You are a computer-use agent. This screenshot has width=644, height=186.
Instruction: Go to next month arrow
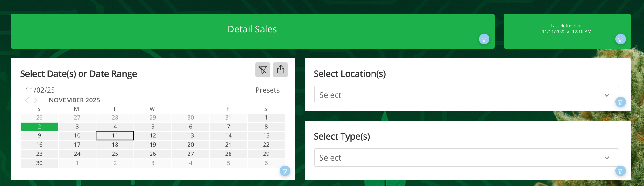36,100
